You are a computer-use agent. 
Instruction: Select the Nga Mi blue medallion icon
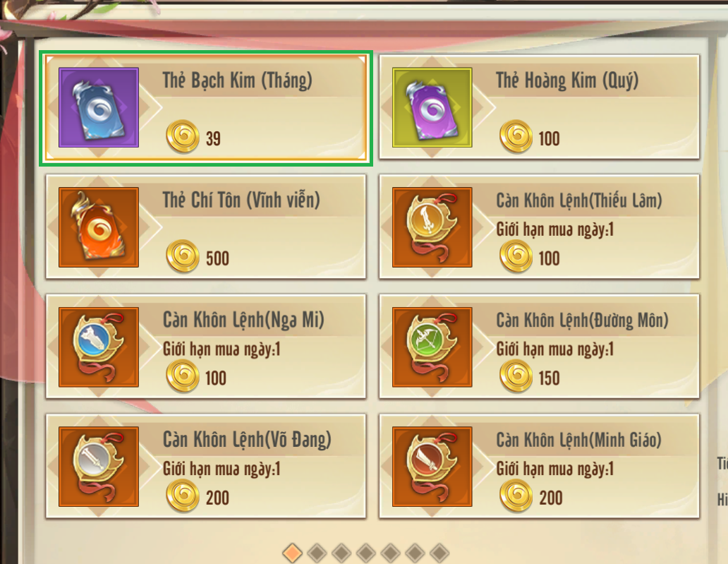99,347
